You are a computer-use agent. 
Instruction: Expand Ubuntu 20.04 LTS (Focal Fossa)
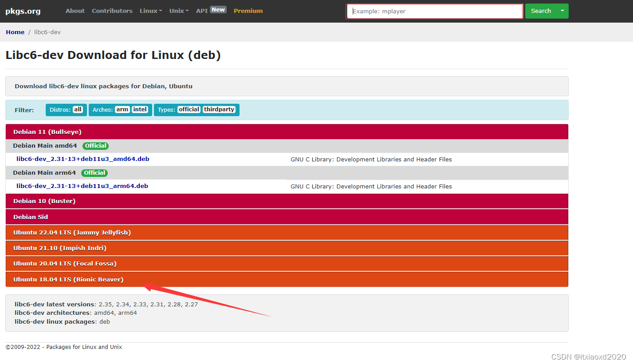point(287,263)
